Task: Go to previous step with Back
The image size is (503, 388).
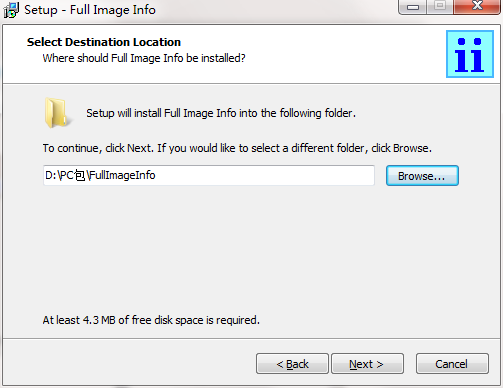Action: 292,364
